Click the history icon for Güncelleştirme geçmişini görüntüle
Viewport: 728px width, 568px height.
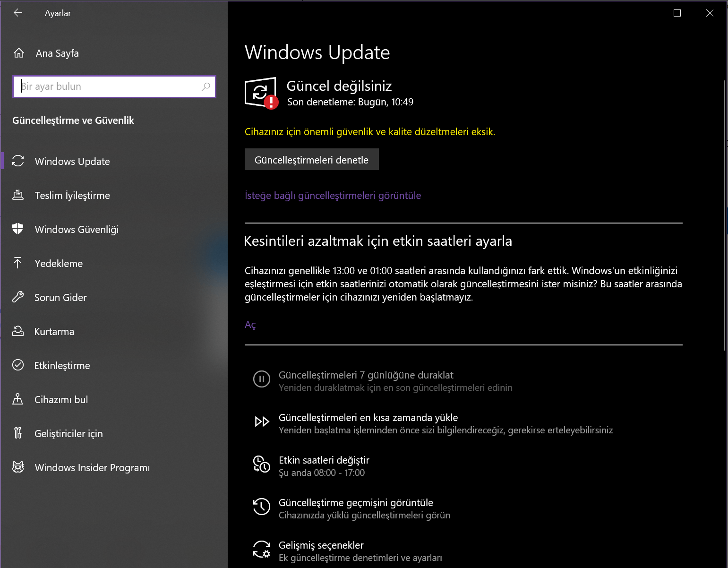click(x=262, y=507)
